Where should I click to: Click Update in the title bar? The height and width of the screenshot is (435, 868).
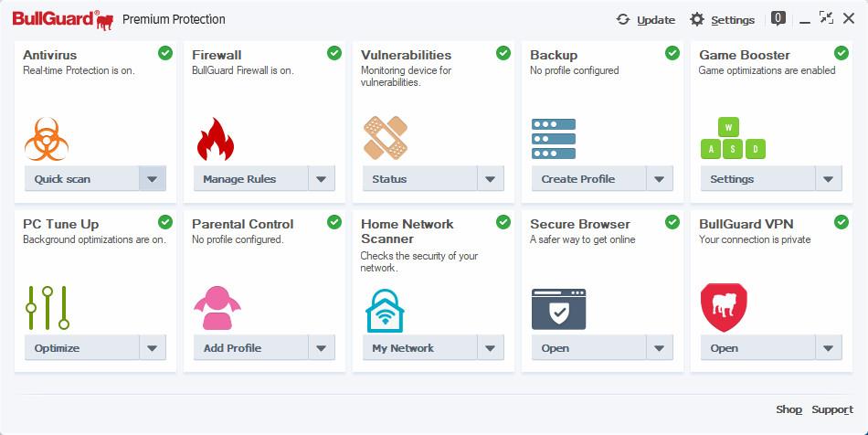pos(645,19)
